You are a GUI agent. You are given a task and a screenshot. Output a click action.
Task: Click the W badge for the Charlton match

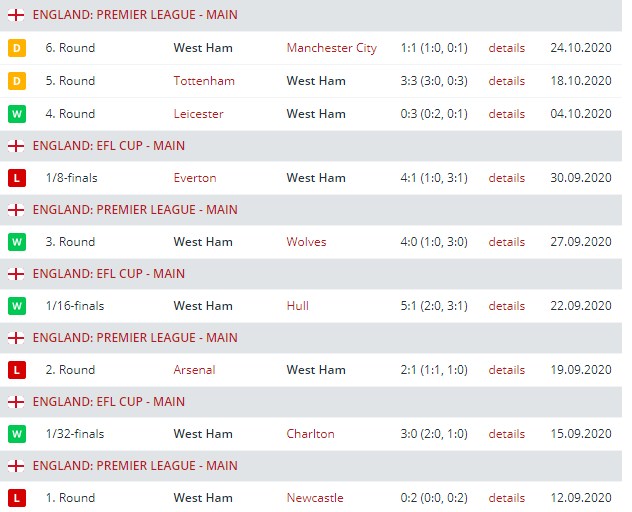(x=16, y=434)
